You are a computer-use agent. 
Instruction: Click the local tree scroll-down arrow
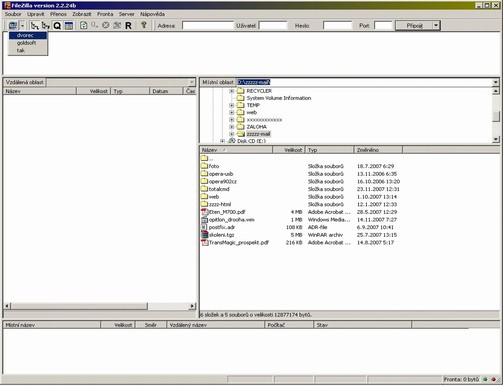tap(496, 139)
